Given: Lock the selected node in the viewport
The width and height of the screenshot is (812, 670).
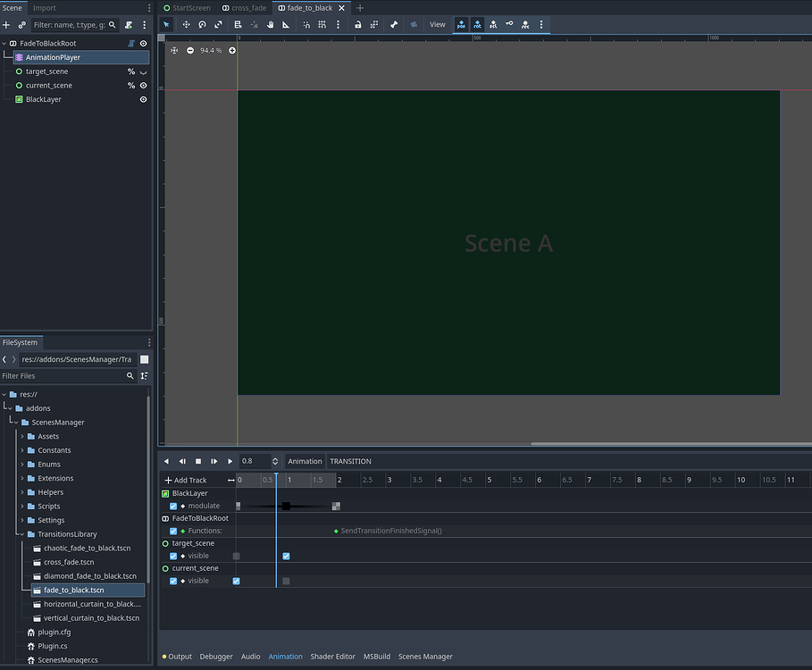Looking at the screenshot, I should click(x=359, y=24).
